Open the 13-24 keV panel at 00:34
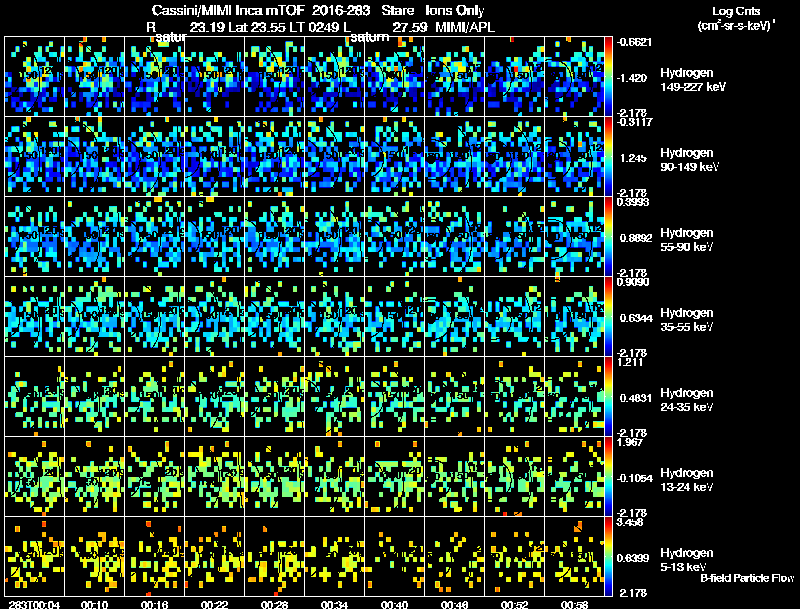This screenshot has width=800, height=609. coord(334,477)
